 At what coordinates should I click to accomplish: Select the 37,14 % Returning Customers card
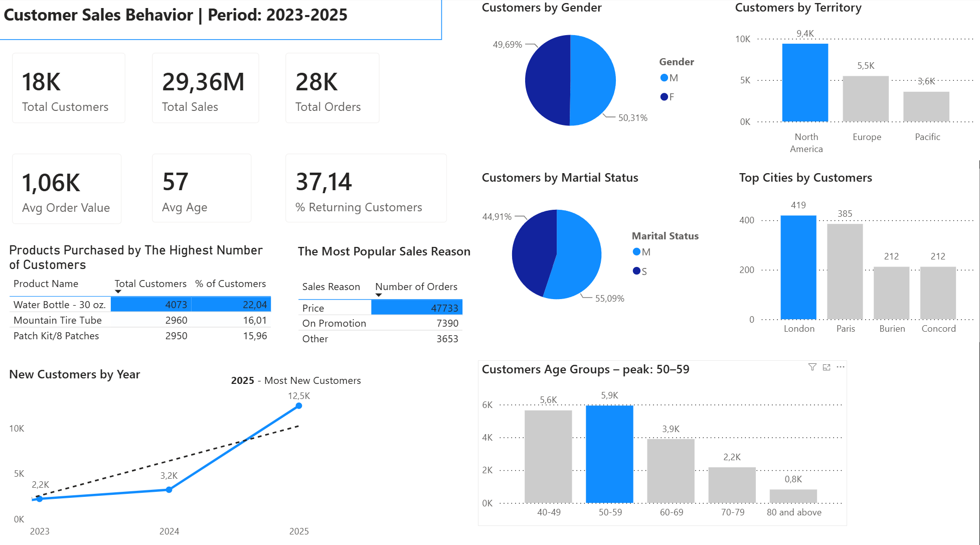click(366, 188)
